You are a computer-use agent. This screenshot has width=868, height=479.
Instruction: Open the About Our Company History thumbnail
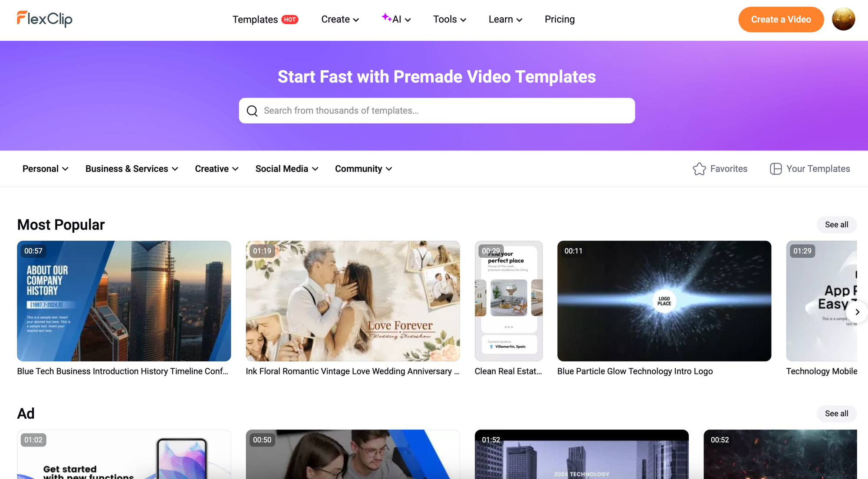coord(124,301)
